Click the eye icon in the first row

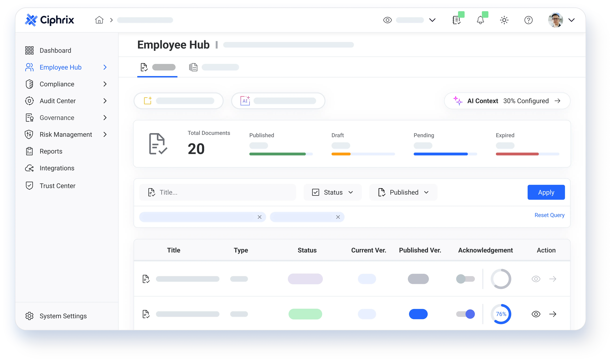point(536,279)
